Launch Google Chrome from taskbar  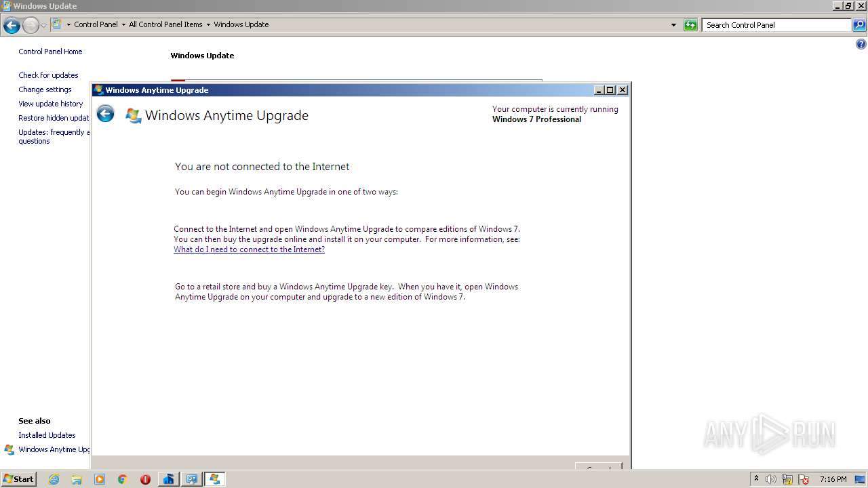122,479
